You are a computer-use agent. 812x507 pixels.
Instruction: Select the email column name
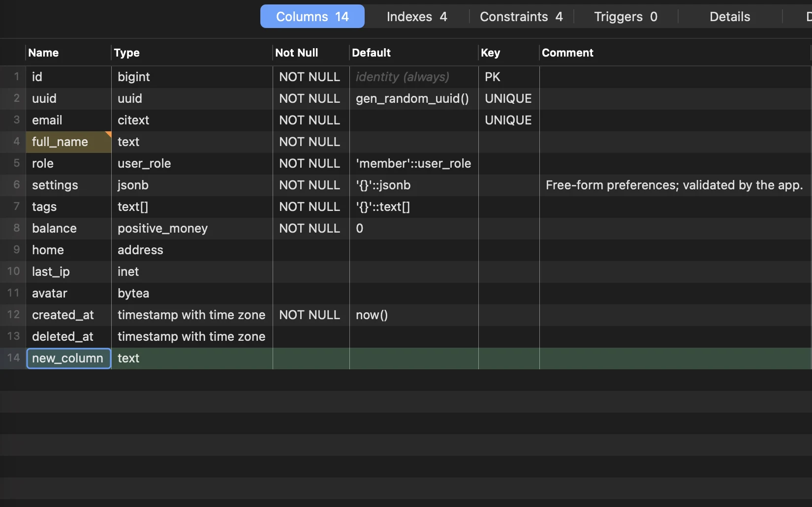[68, 120]
